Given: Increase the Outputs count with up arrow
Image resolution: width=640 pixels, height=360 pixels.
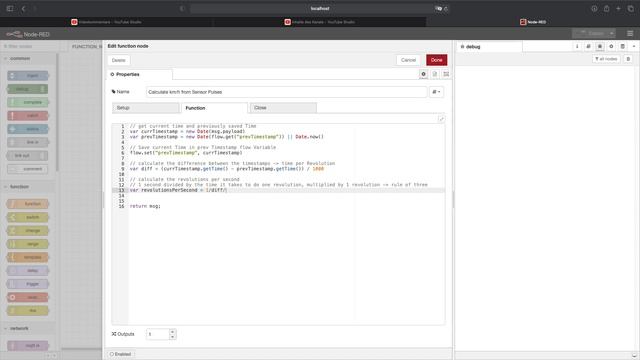Looking at the screenshot, I should click(x=172, y=331).
